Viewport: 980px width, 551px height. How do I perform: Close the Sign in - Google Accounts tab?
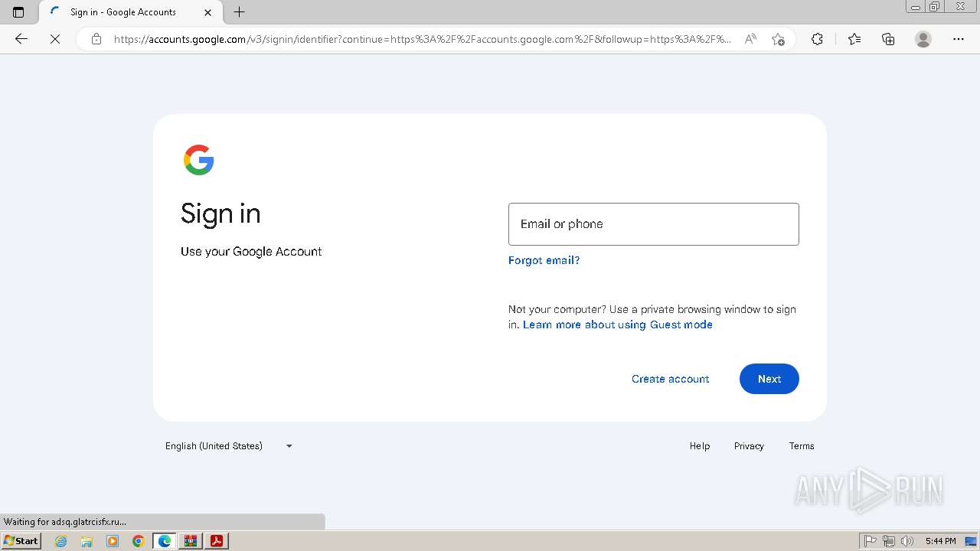tap(208, 12)
